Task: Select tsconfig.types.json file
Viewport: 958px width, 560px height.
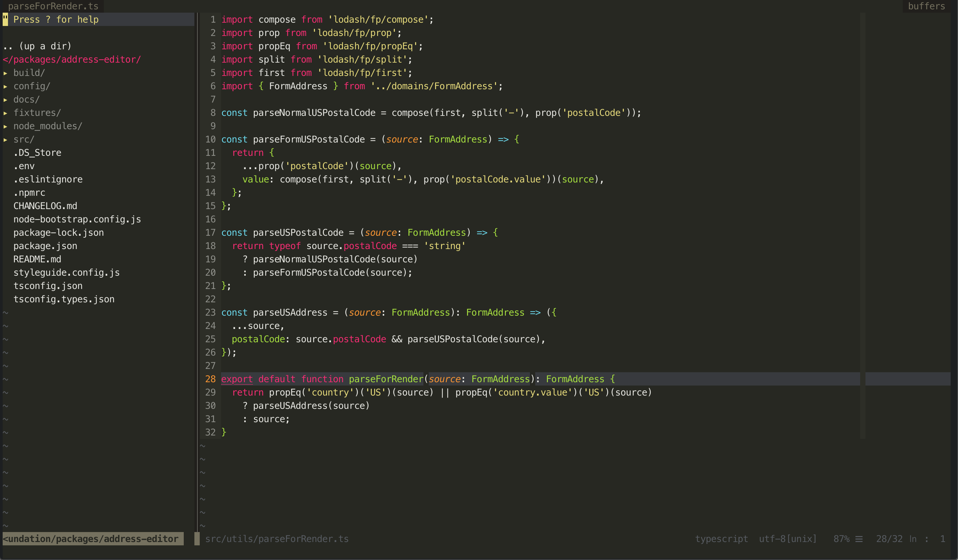Action: coord(64,299)
